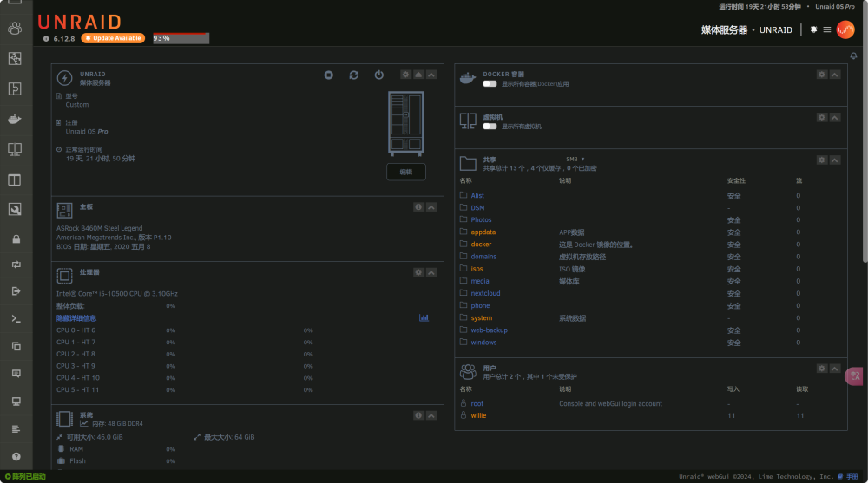This screenshot has width=868, height=483.
Task: Open gear settings on the Docker containers tile
Action: point(822,74)
